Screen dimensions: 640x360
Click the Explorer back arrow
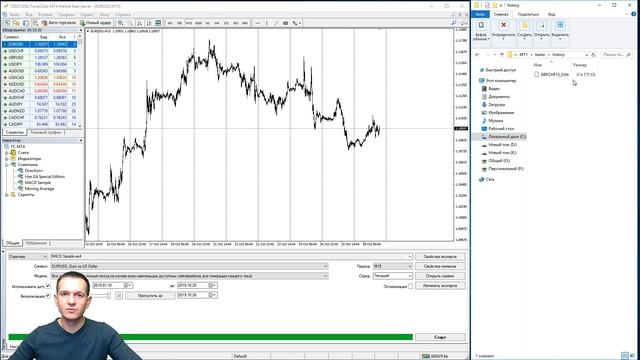[478, 55]
